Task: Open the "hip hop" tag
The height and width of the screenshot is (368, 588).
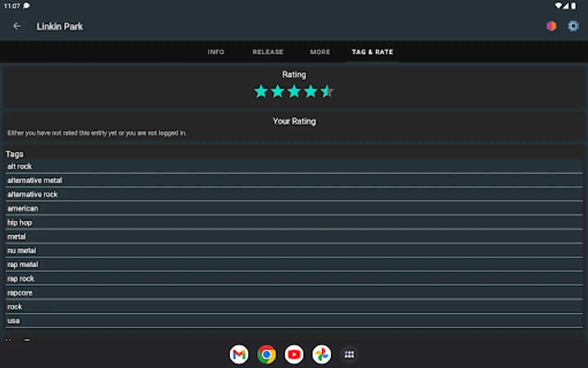Action: pos(294,222)
